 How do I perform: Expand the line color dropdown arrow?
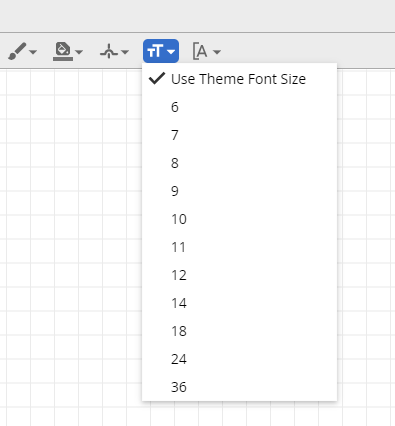pyautogui.click(x=33, y=52)
